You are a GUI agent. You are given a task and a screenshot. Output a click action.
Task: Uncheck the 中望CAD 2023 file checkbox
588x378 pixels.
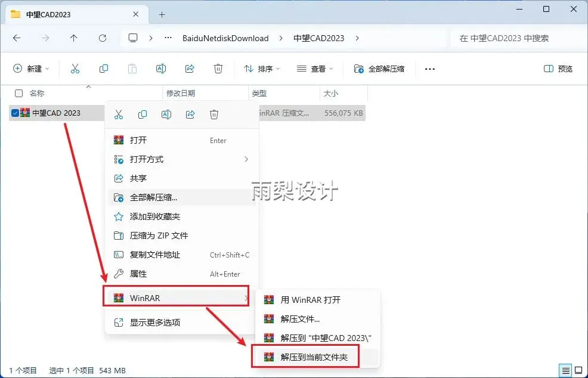(15, 113)
